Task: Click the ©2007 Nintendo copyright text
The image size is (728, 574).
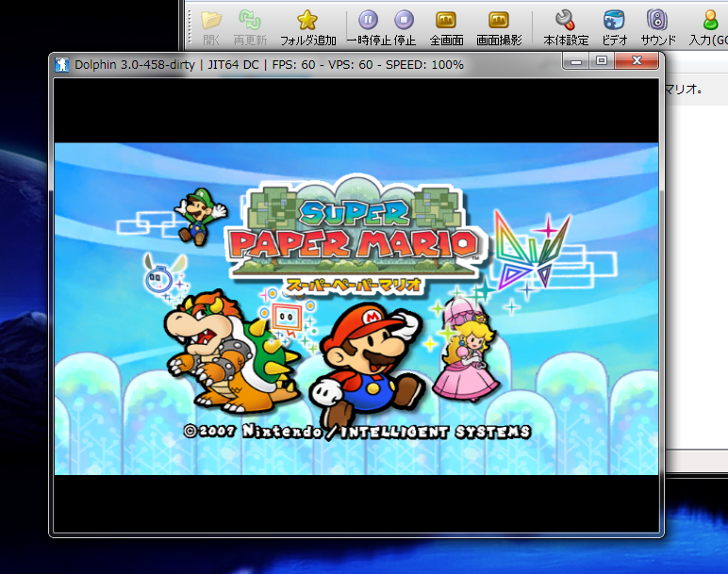Action: pos(356,432)
